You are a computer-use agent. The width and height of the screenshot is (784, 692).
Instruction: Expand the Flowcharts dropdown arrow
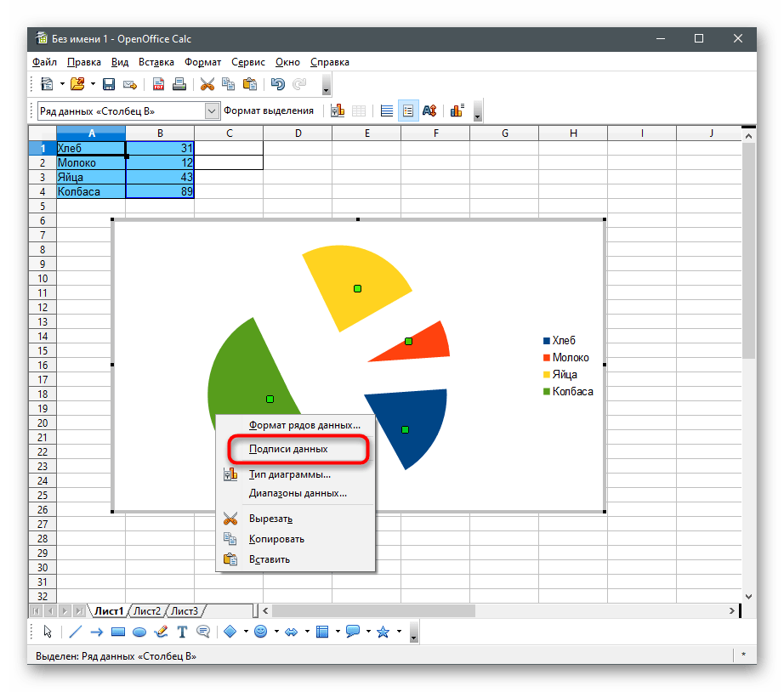point(338,632)
